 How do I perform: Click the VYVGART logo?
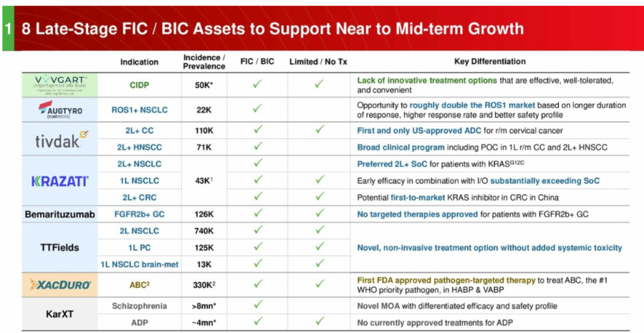pyautogui.click(x=60, y=85)
